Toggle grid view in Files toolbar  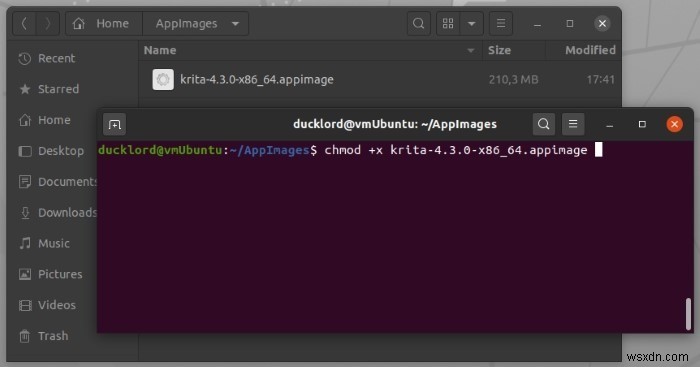pyautogui.click(x=448, y=24)
